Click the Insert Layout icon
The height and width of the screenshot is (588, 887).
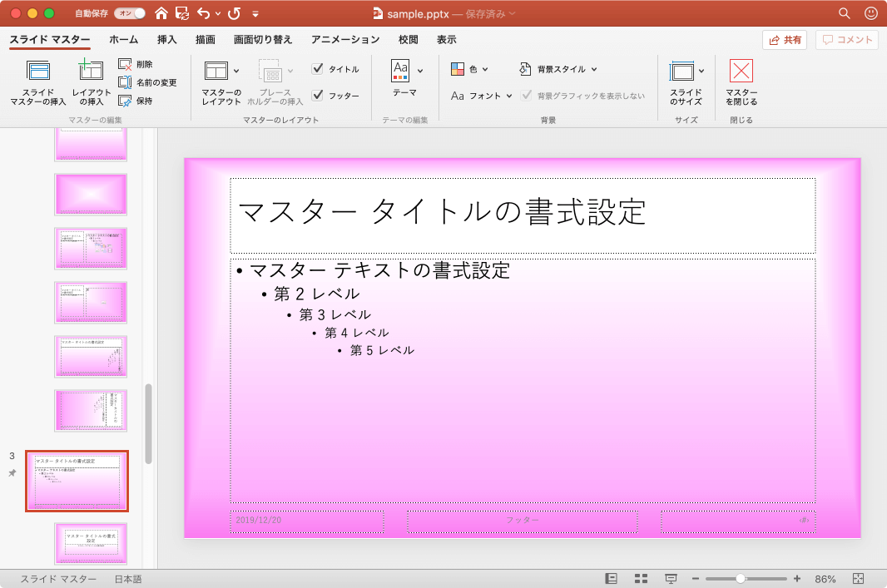click(91, 72)
